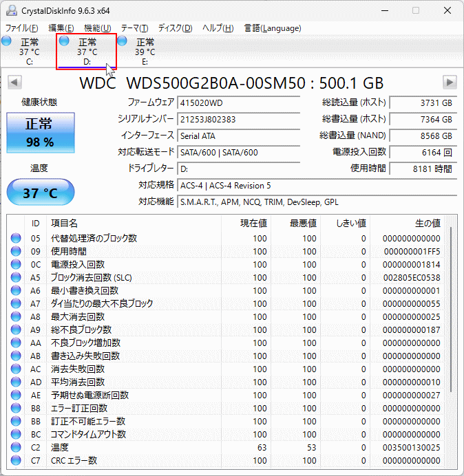Viewport: 464px width, 476px height.
Task: Click status orb for ID AD row
Action: tap(16, 382)
